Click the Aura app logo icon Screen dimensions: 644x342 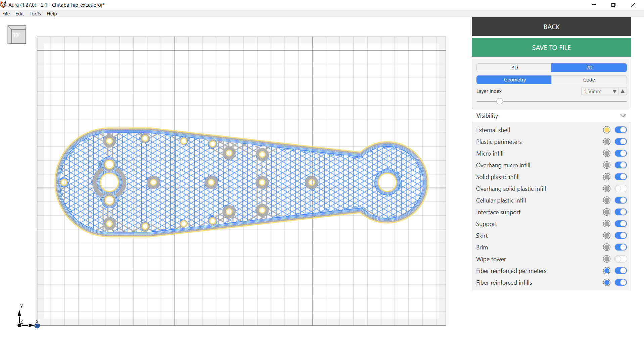(x=4, y=5)
